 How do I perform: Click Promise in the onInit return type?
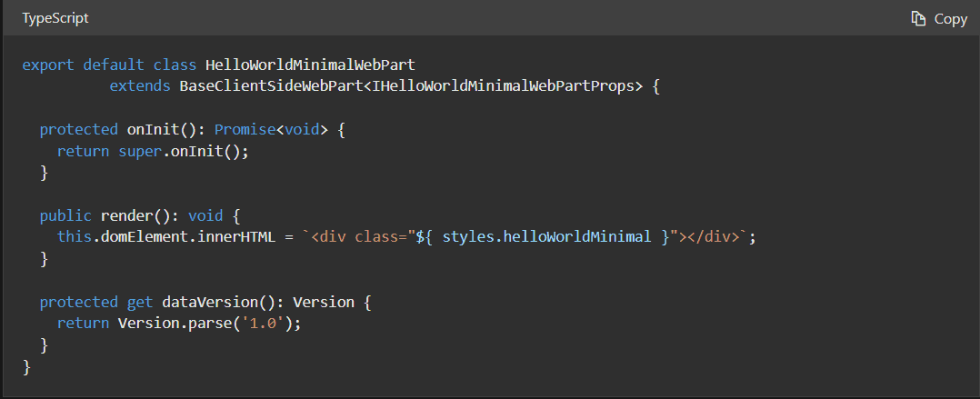[x=245, y=129]
